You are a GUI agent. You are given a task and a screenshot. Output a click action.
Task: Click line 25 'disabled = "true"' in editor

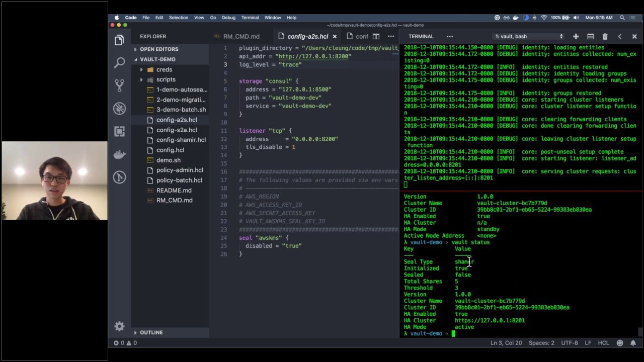pyautogui.click(x=273, y=246)
